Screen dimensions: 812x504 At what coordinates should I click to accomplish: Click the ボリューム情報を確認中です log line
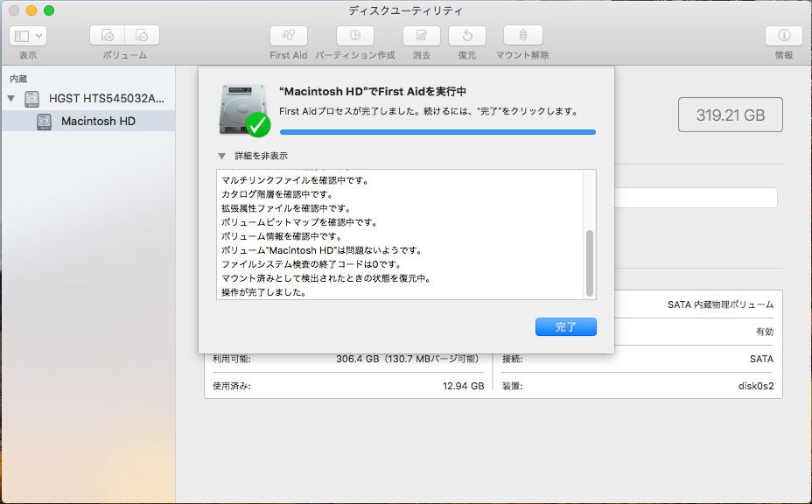(282, 236)
